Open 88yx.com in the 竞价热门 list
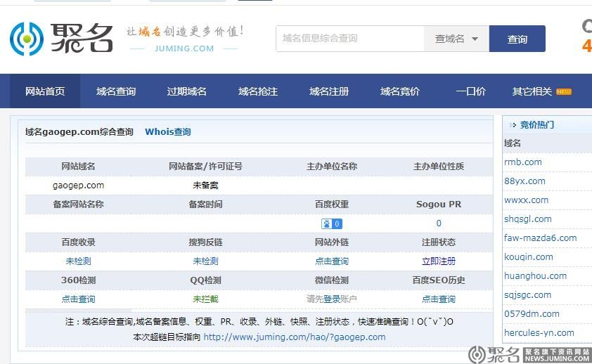 (525, 181)
